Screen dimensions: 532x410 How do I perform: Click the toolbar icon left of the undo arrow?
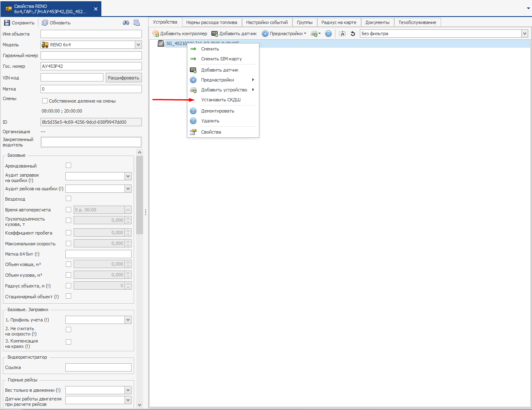coord(342,34)
